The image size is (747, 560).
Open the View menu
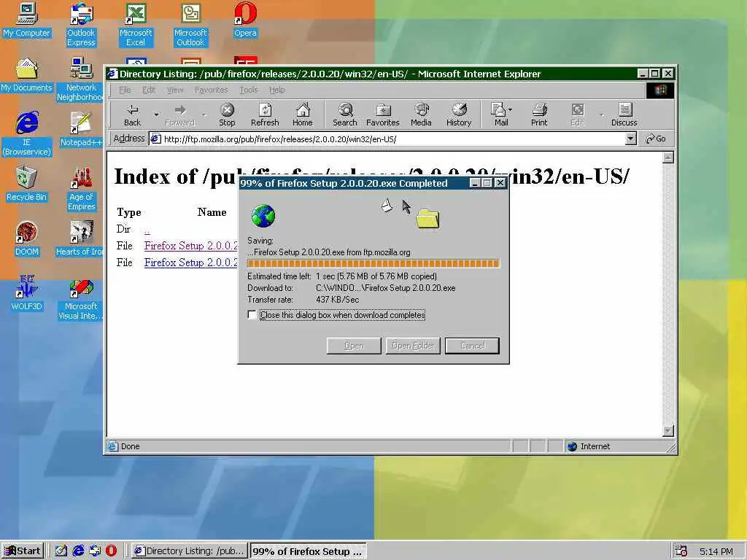pos(175,90)
